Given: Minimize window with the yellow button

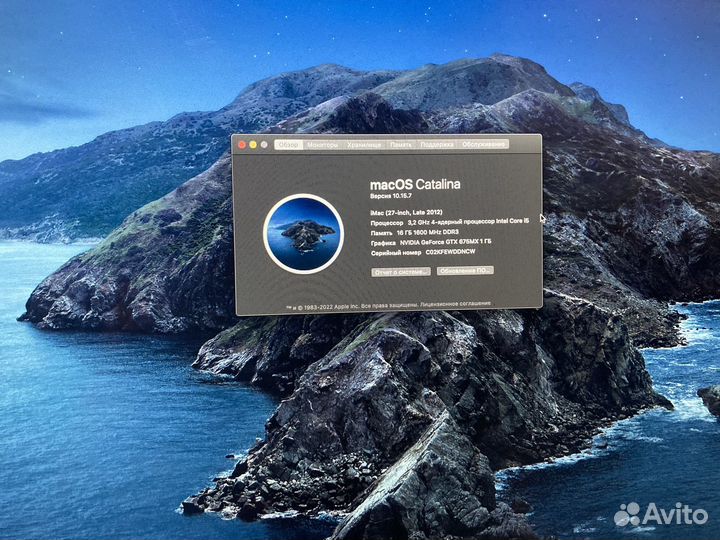Looking at the screenshot, I should pyautogui.click(x=253, y=145).
